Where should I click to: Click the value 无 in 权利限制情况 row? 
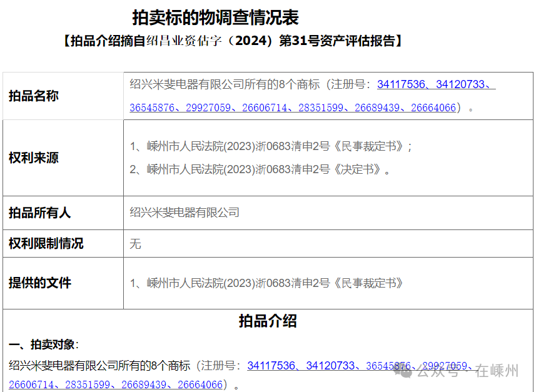pos(135,244)
